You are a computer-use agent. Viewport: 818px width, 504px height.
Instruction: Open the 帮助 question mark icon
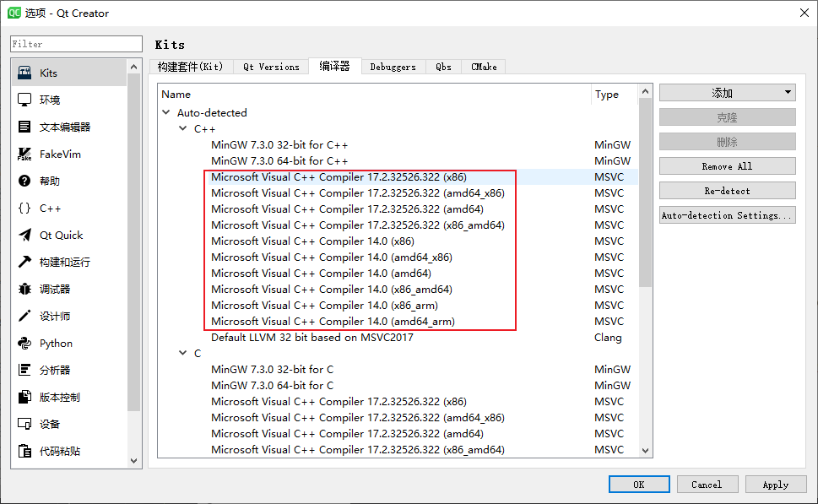point(24,181)
